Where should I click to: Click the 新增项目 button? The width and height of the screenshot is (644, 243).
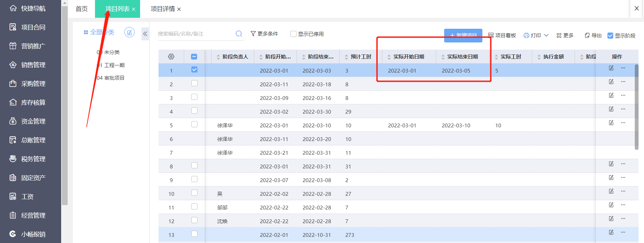coord(463,35)
